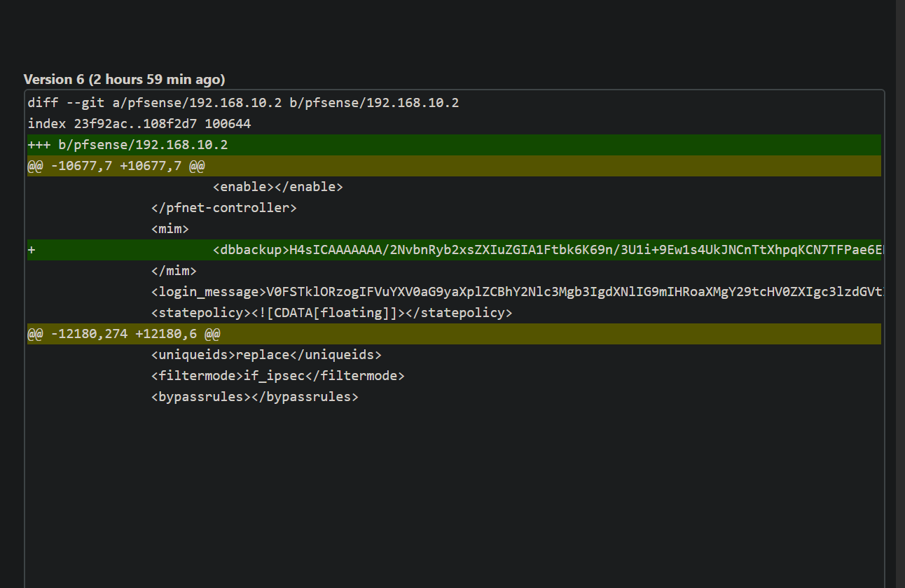Click the <uniqueids>replace</uniqueids> line
This screenshot has height=588, width=905.
click(266, 355)
